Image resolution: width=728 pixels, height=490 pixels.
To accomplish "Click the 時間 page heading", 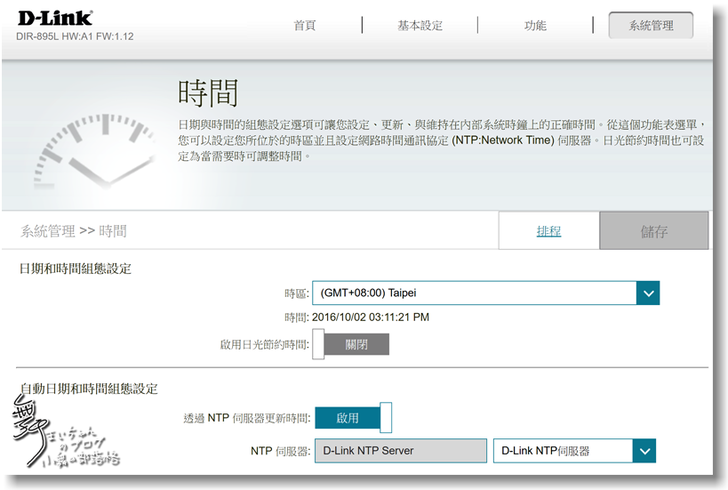I will pos(208,93).
